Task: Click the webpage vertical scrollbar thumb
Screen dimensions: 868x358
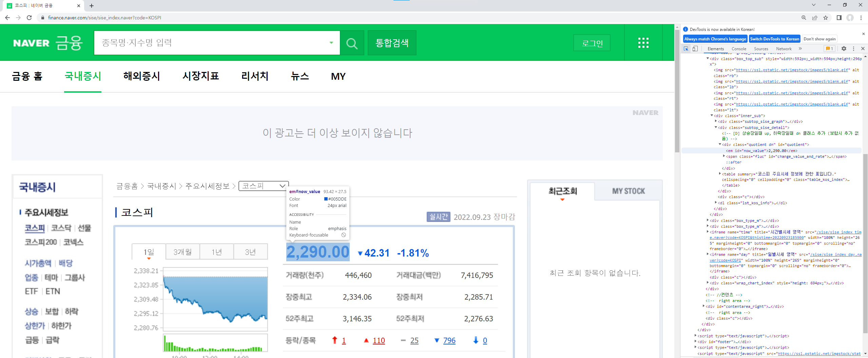Action: pyautogui.click(x=677, y=91)
